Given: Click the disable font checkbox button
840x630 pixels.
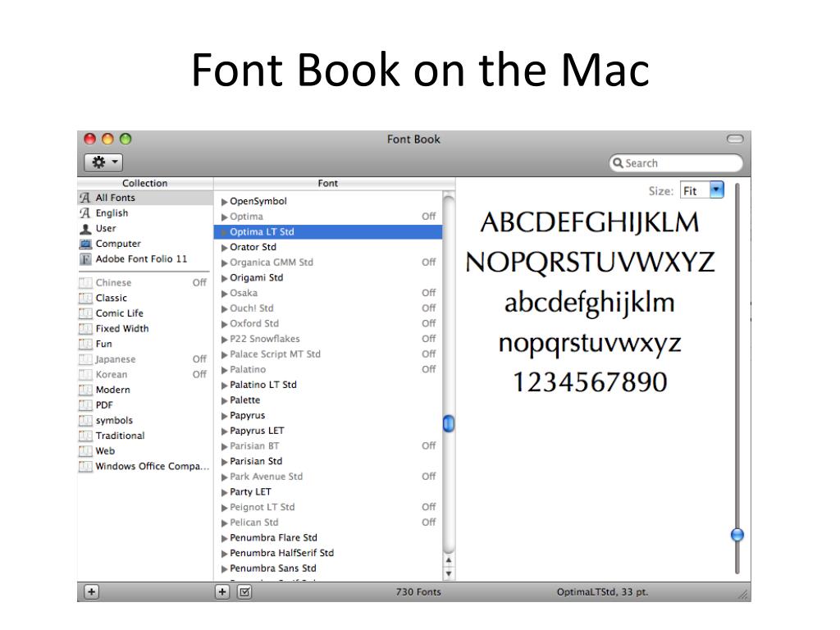Looking at the screenshot, I should point(244,592).
